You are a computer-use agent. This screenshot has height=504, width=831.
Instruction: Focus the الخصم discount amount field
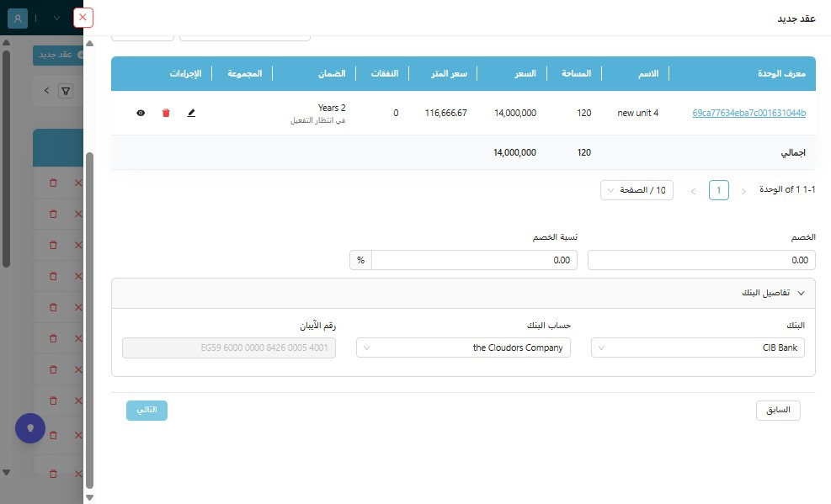pos(701,260)
